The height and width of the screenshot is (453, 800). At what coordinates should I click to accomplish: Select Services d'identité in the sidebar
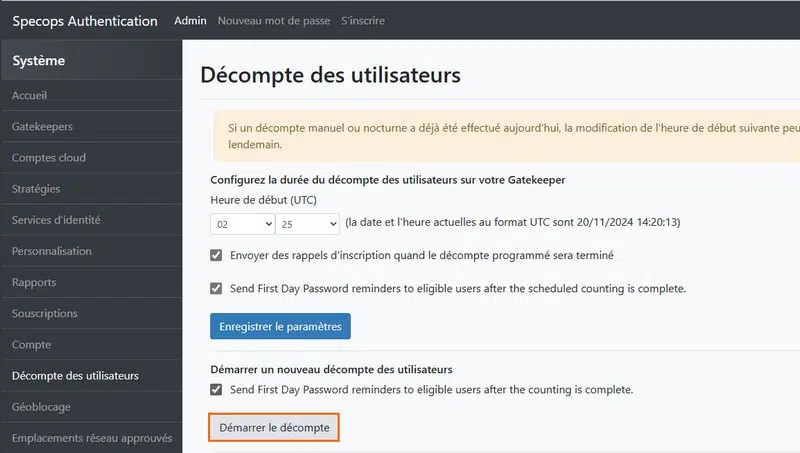coord(56,220)
